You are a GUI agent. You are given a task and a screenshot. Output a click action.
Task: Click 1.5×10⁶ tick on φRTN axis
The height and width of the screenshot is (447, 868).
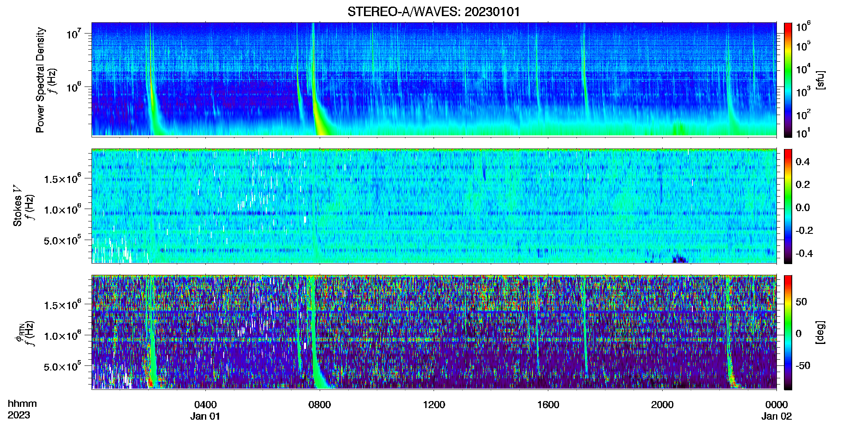pos(63,305)
